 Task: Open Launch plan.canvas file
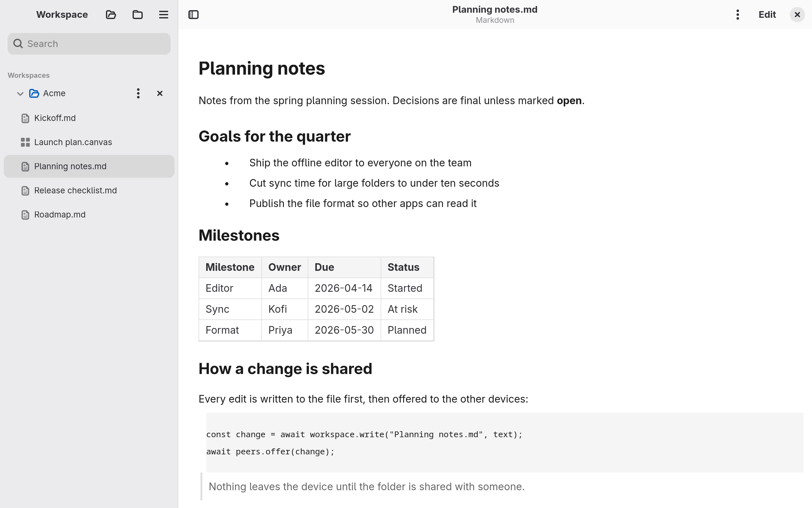pos(89,142)
